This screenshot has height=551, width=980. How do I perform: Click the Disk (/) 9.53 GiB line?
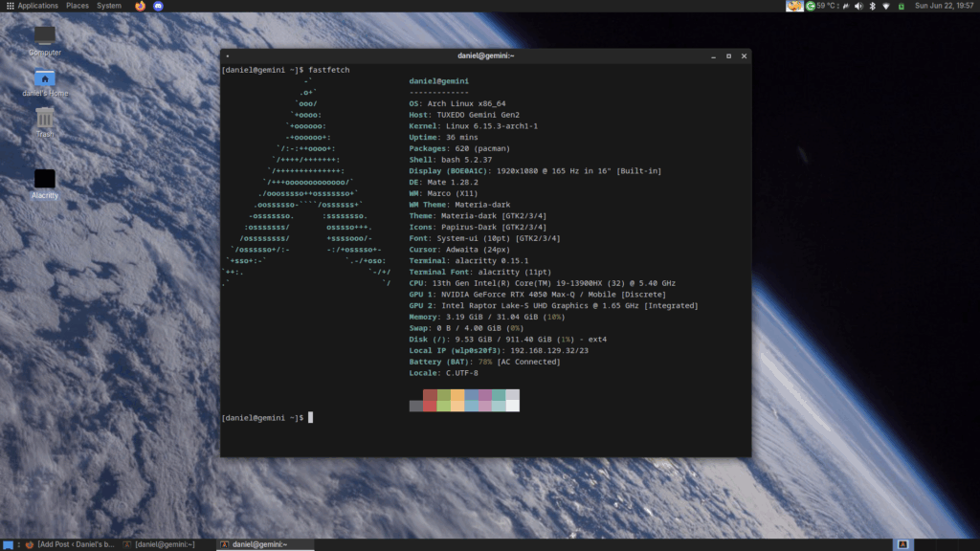click(x=508, y=340)
